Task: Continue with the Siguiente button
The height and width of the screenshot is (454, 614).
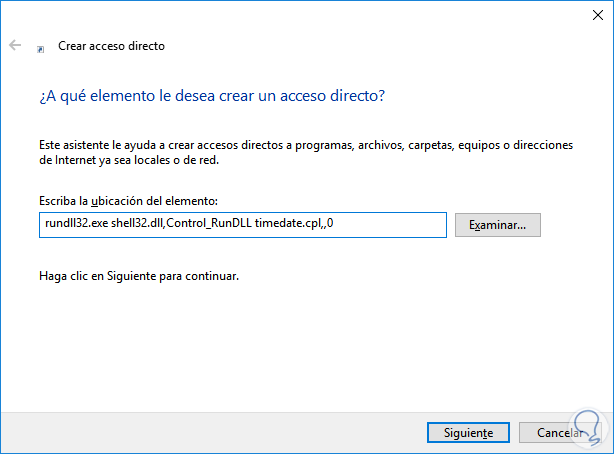Action: point(461,433)
